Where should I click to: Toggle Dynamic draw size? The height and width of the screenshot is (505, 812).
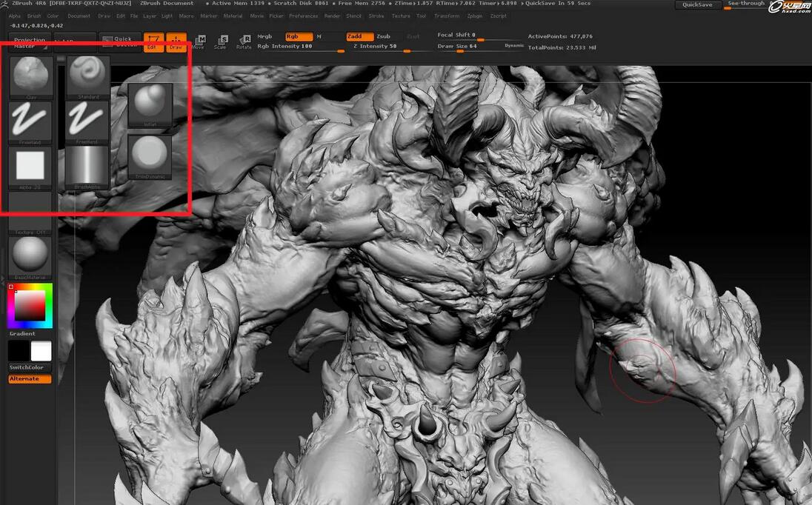pos(514,45)
